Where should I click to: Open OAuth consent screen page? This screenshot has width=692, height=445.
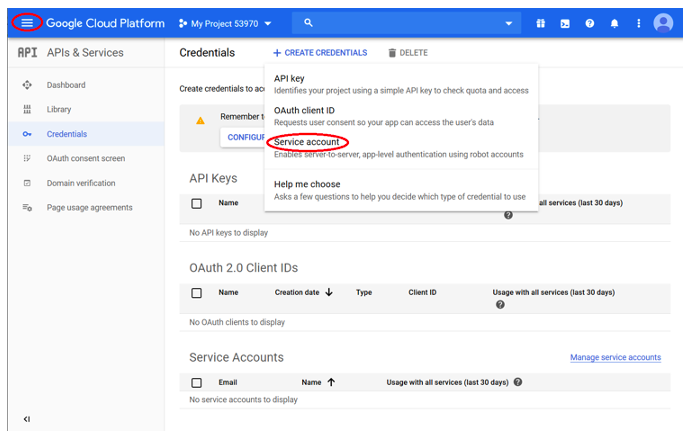coord(86,158)
